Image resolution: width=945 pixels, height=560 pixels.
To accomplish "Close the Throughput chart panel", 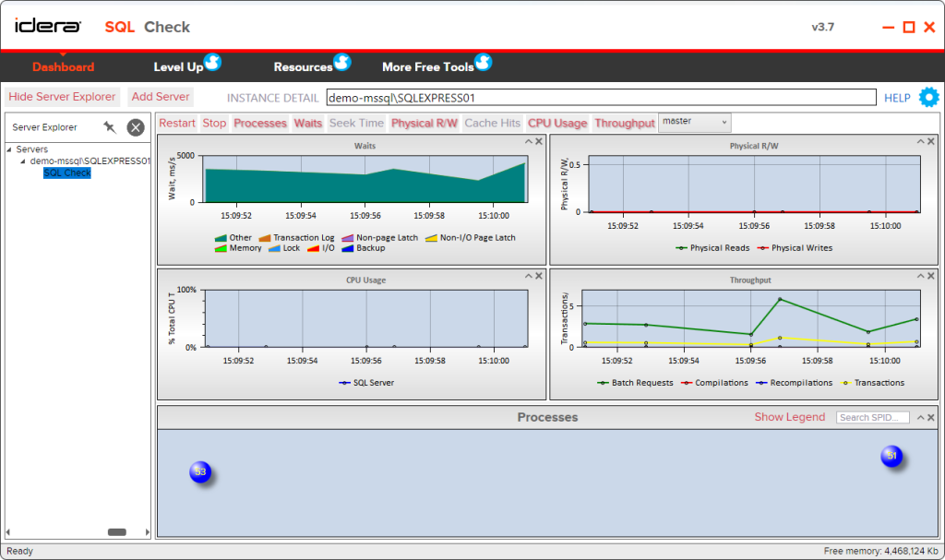I will (930, 276).
